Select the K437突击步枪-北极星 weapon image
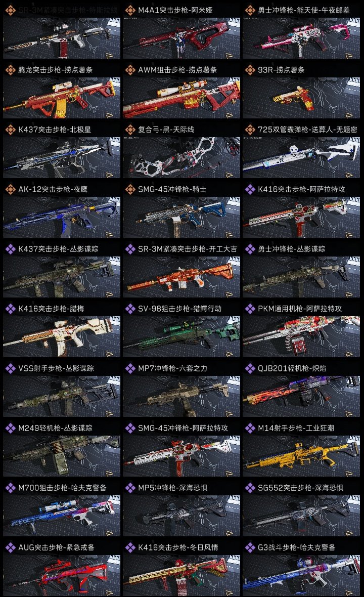364x597 pixels. 62,158
